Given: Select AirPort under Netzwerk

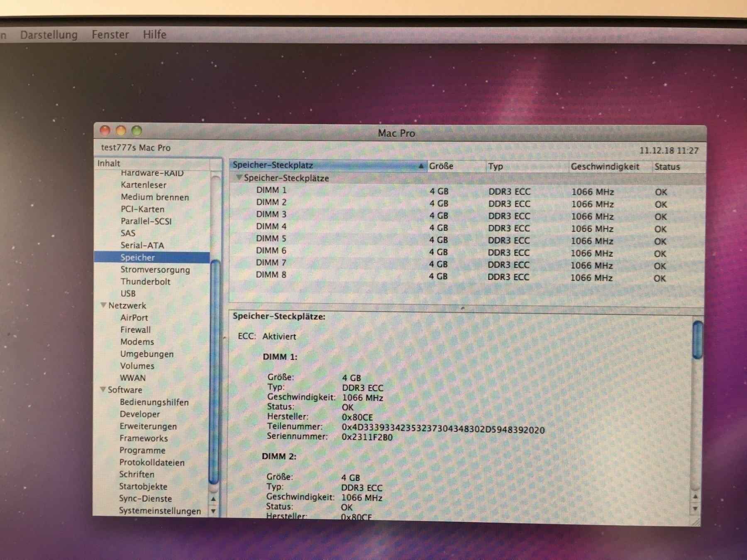Looking at the screenshot, I should coord(134,317).
